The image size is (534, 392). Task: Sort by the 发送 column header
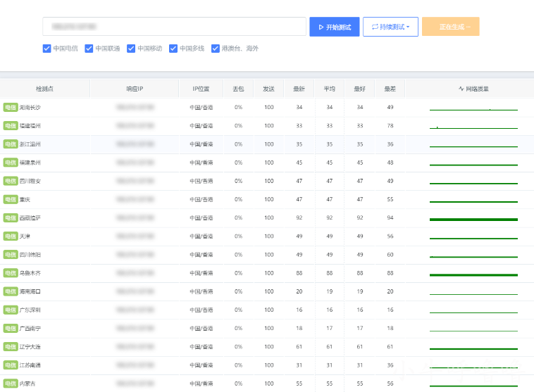[x=268, y=89]
